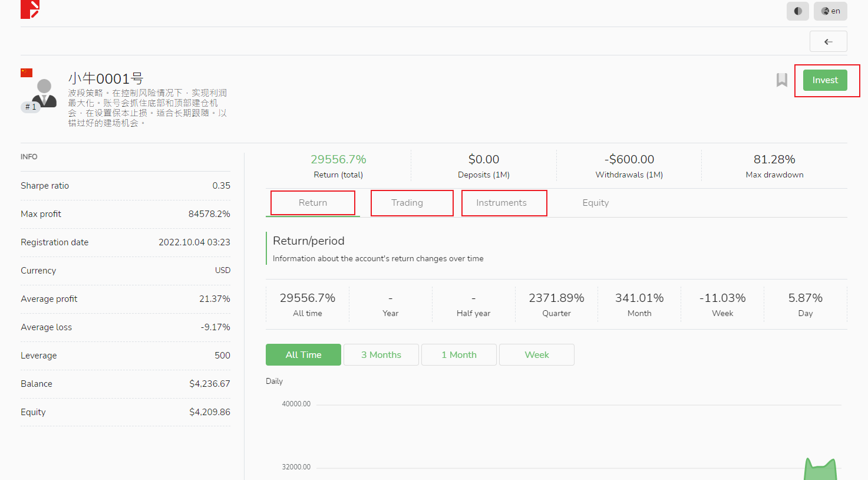Switch to the Return tab
The width and height of the screenshot is (868, 480).
click(x=312, y=203)
